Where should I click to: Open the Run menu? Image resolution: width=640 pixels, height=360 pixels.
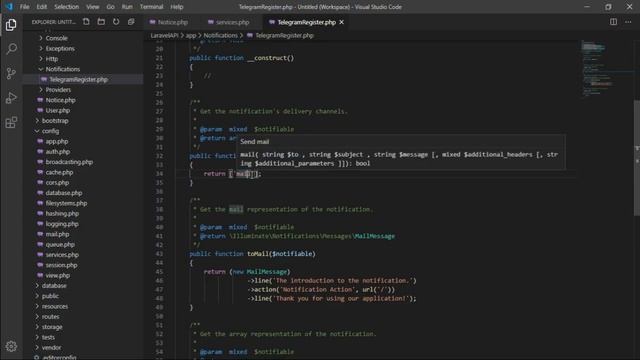[127, 7]
